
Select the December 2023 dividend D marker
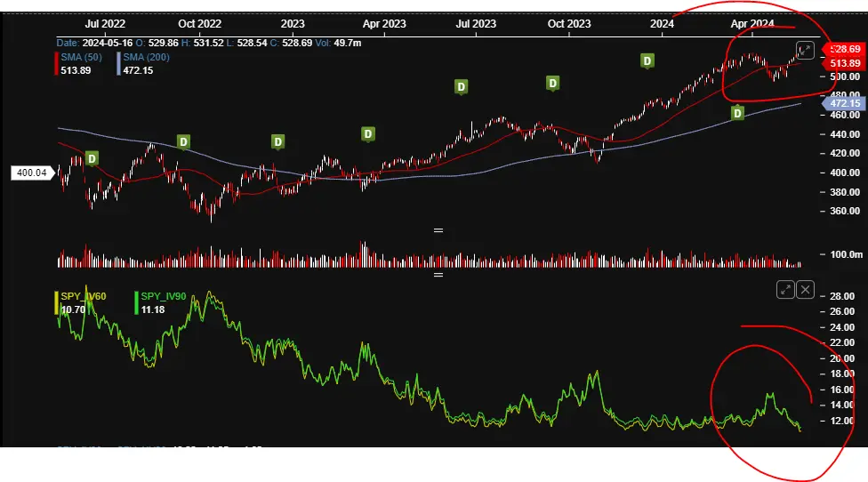coord(647,60)
